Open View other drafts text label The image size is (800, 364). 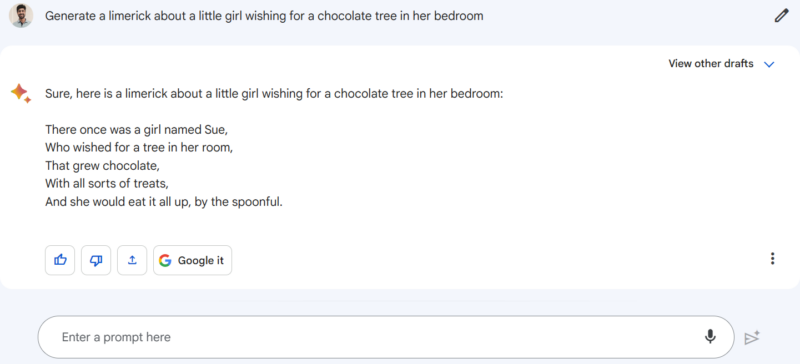point(711,64)
